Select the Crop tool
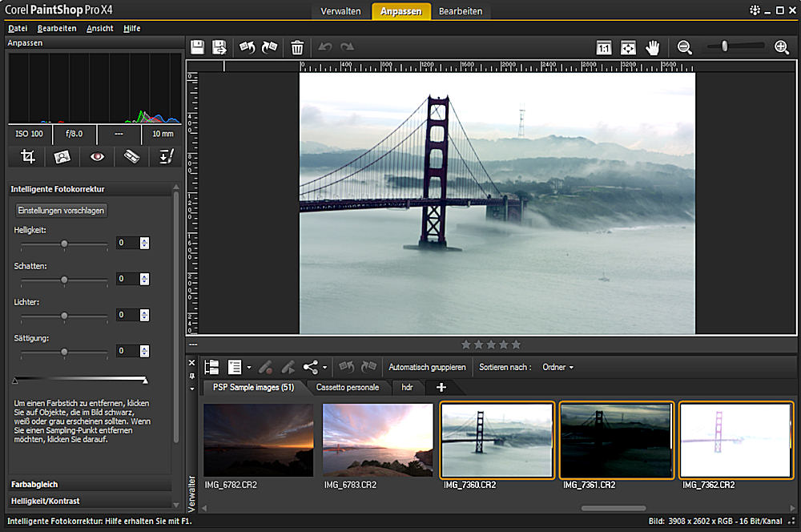This screenshot has height=532, width=801. tap(27, 156)
